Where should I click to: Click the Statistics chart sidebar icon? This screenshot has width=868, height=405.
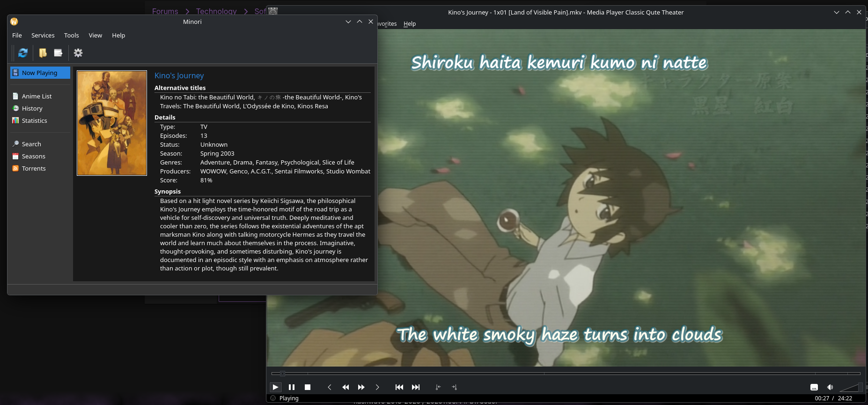[x=15, y=120]
